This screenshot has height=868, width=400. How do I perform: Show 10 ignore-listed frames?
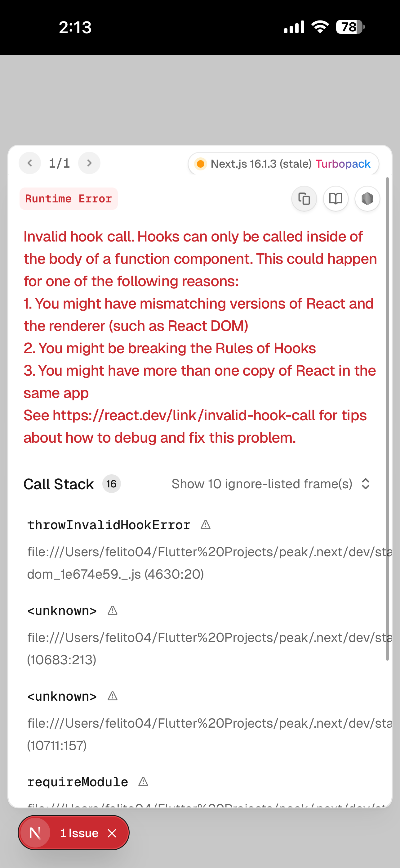tap(262, 484)
